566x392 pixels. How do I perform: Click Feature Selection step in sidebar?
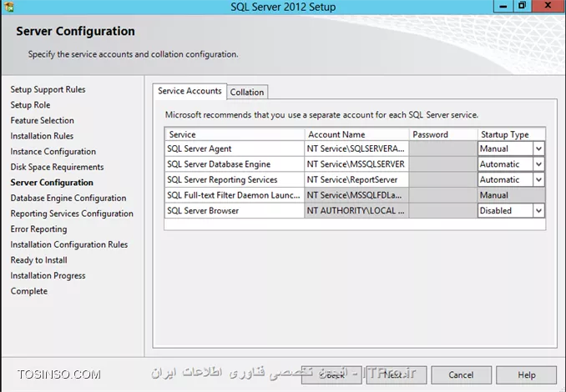[42, 120]
